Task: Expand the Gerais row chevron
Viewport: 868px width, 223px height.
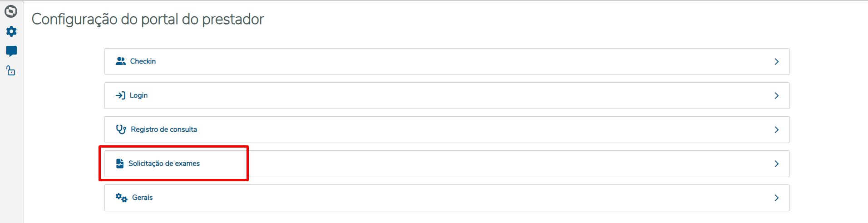Action: pyautogui.click(x=776, y=198)
